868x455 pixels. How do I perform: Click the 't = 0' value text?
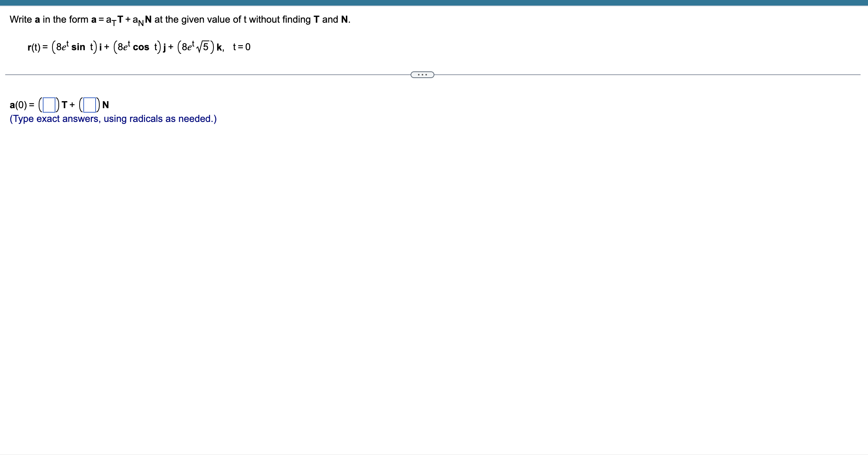pyautogui.click(x=241, y=47)
